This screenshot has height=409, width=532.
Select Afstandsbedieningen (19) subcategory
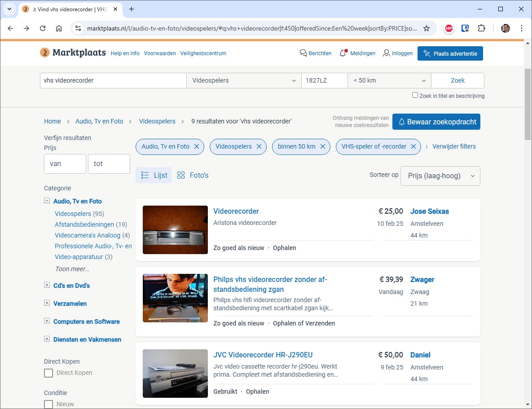tap(91, 224)
